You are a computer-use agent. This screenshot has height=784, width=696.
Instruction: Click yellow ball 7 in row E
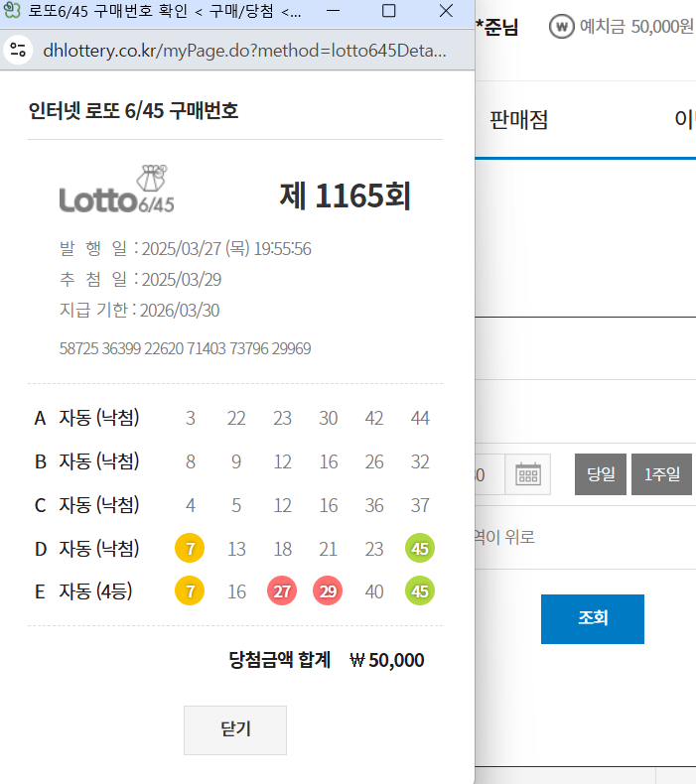coord(190,591)
